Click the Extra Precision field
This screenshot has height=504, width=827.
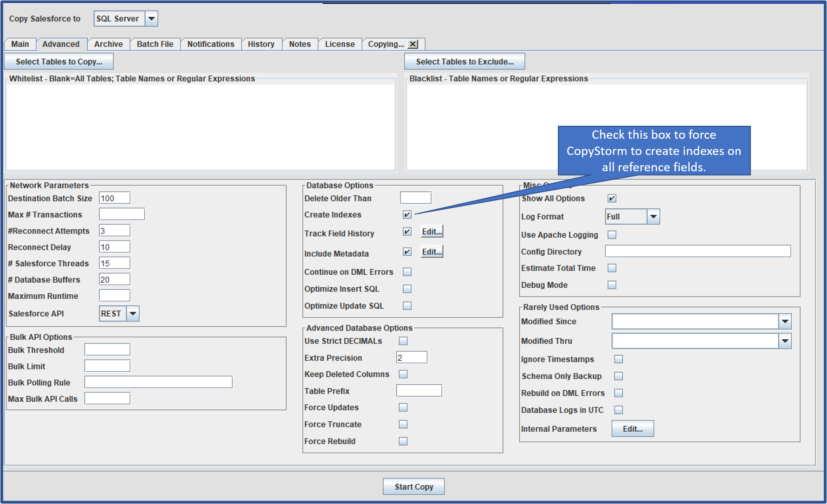click(412, 358)
